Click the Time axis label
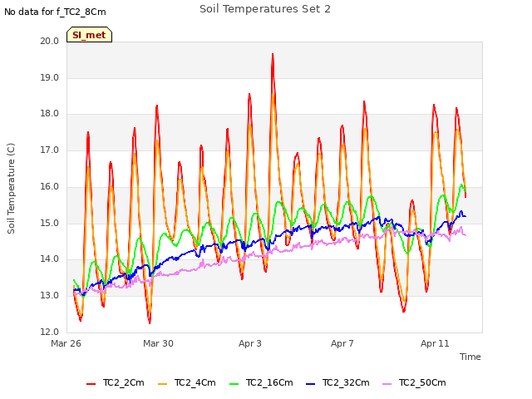532x399 pixels. (x=470, y=357)
